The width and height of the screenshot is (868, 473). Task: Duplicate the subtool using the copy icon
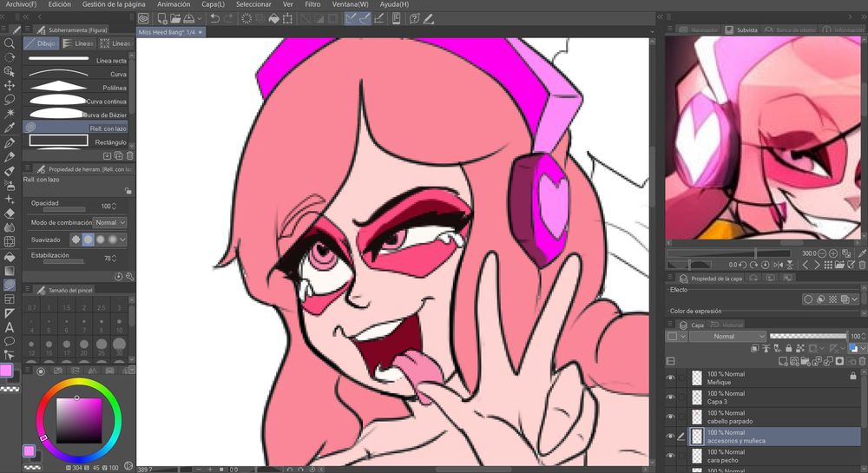(x=118, y=156)
